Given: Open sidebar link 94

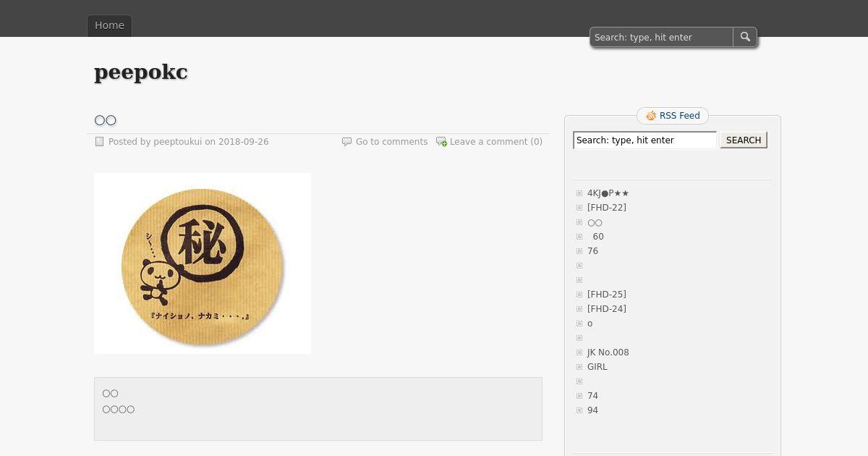Looking at the screenshot, I should point(593,410).
